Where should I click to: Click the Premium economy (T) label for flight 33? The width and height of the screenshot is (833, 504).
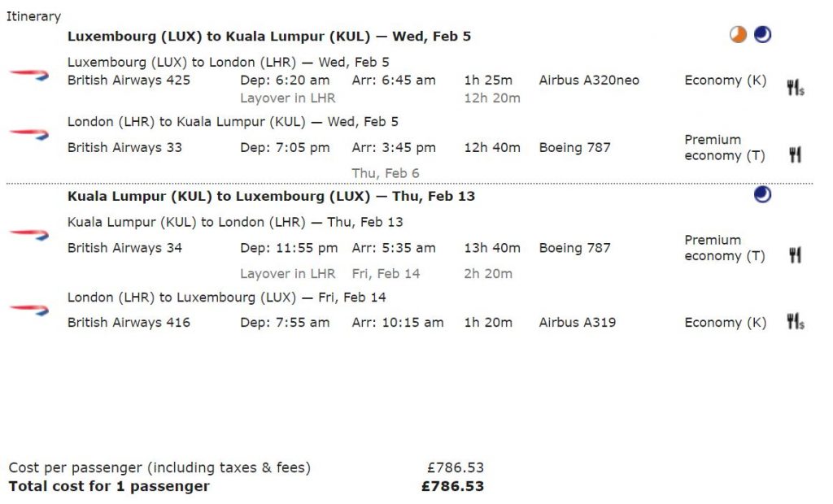725,148
